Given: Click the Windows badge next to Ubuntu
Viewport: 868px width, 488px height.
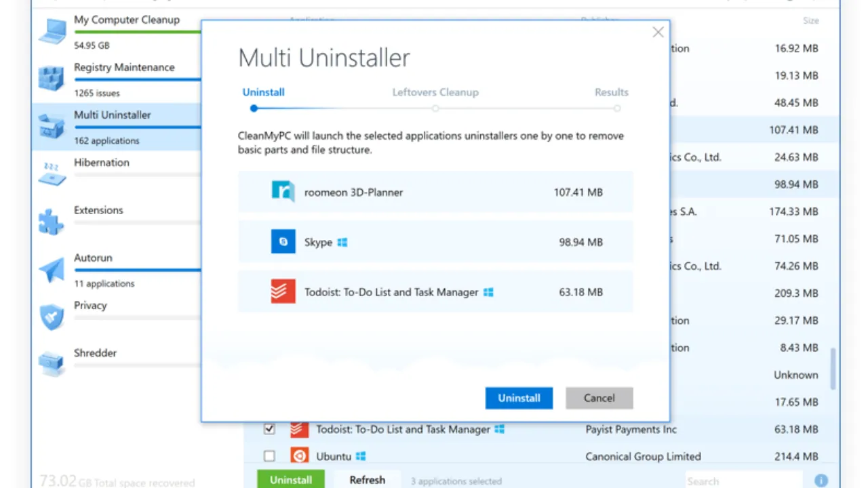Looking at the screenshot, I should [362, 456].
